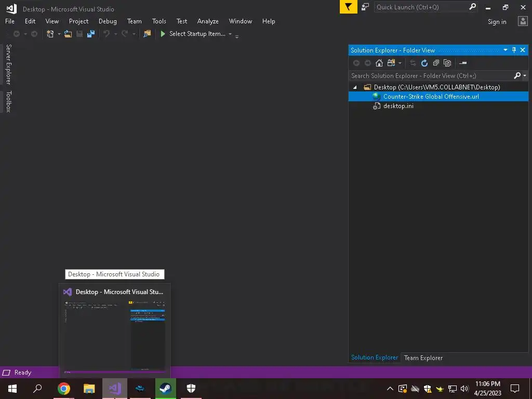This screenshot has width=532, height=399.
Task: Switch to the Solution Explorer tab
Action: [x=375, y=357]
